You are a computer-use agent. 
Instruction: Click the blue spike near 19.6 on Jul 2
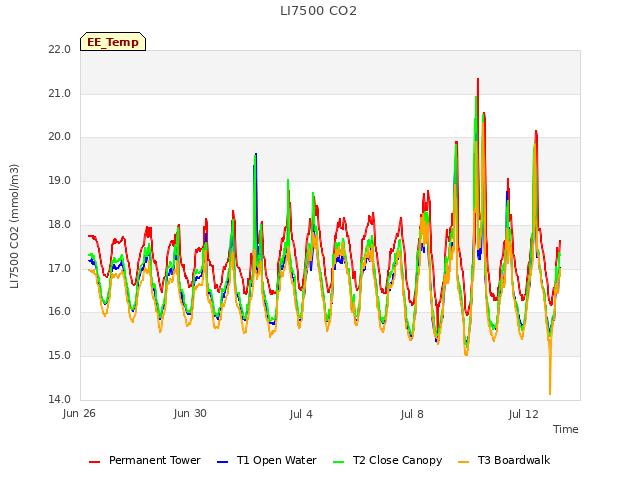point(256,156)
